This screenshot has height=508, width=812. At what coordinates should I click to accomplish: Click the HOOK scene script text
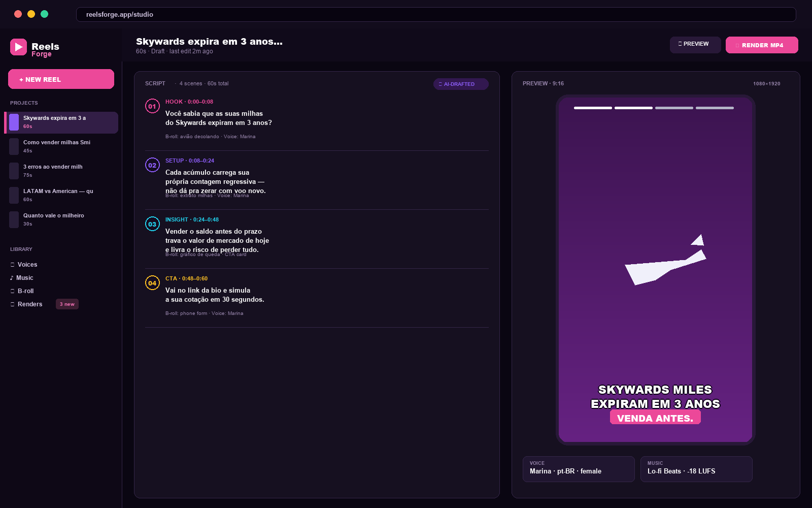pos(219,118)
